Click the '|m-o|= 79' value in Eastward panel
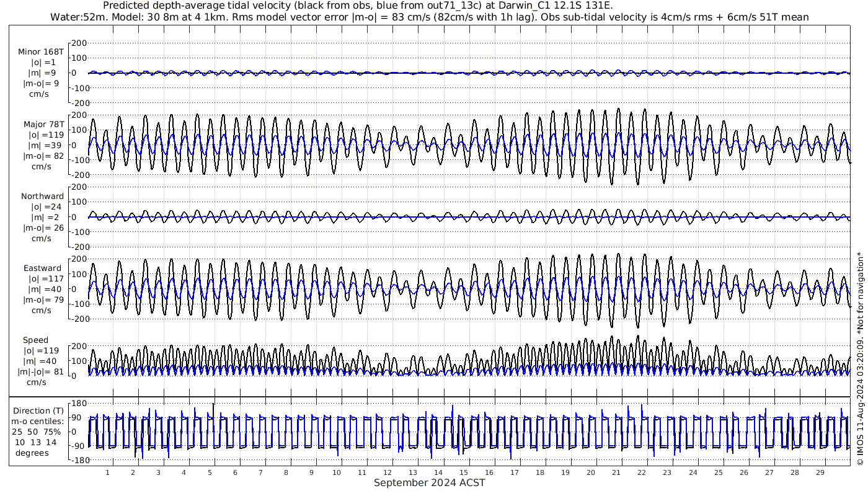Viewport: 868px width, 496px height. click(x=43, y=300)
